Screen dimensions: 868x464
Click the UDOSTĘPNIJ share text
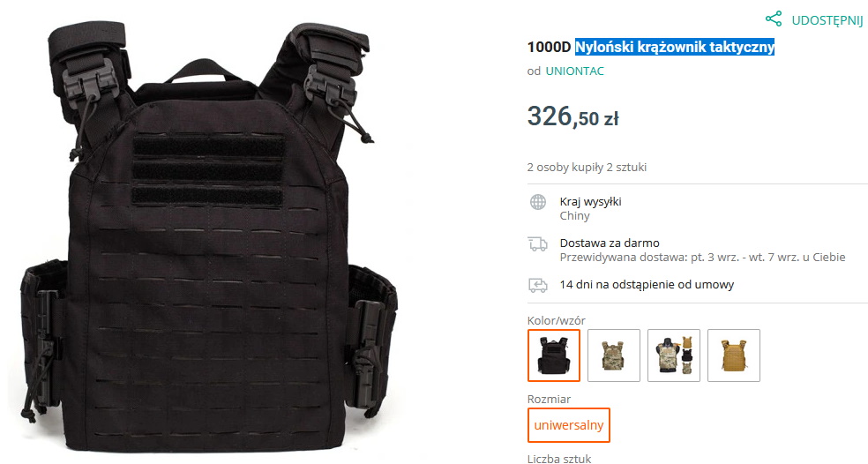pos(827,20)
